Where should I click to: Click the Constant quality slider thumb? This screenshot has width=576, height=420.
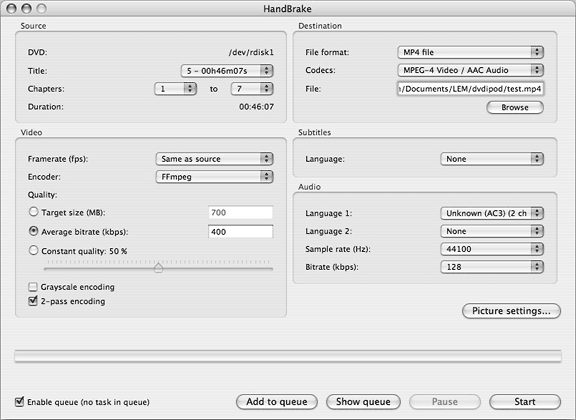(158, 268)
